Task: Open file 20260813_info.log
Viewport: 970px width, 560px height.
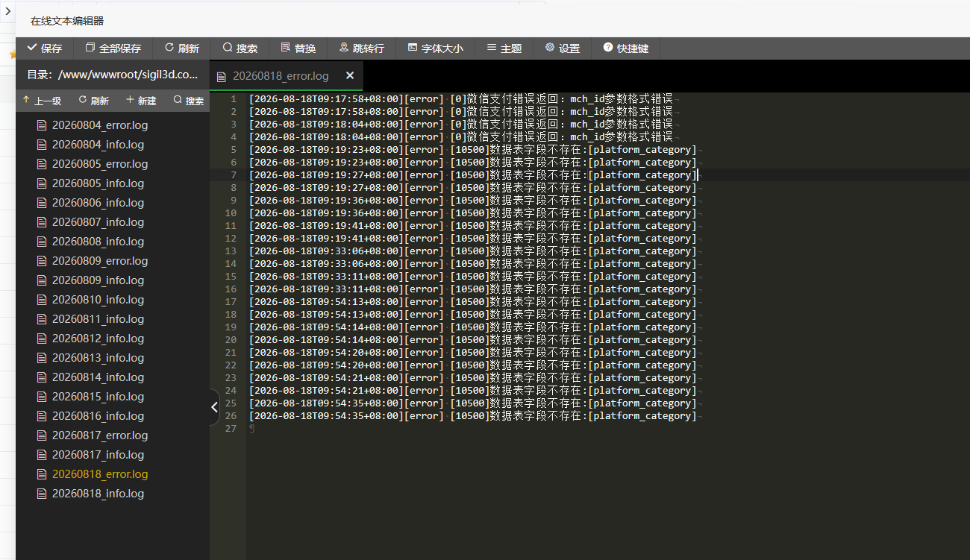Action: click(x=98, y=358)
